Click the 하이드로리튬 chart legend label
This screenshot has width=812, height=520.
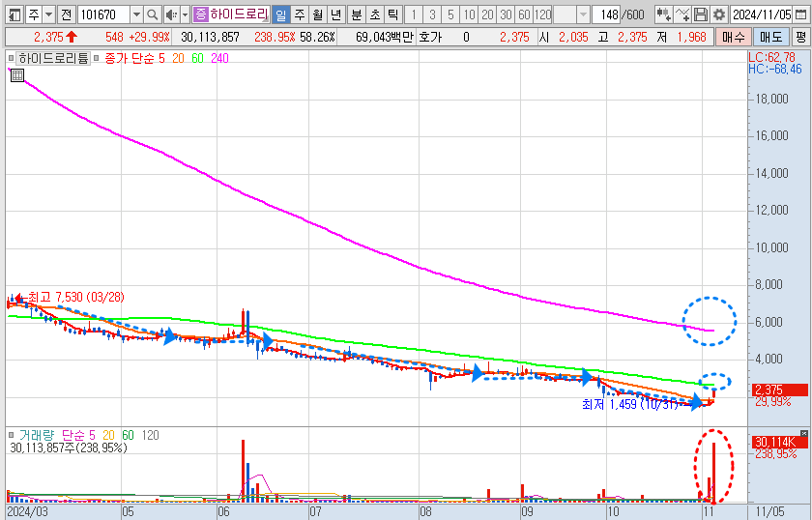pyautogui.click(x=54, y=58)
